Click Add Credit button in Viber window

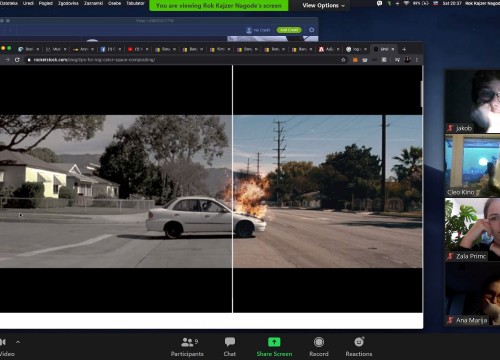pos(289,30)
